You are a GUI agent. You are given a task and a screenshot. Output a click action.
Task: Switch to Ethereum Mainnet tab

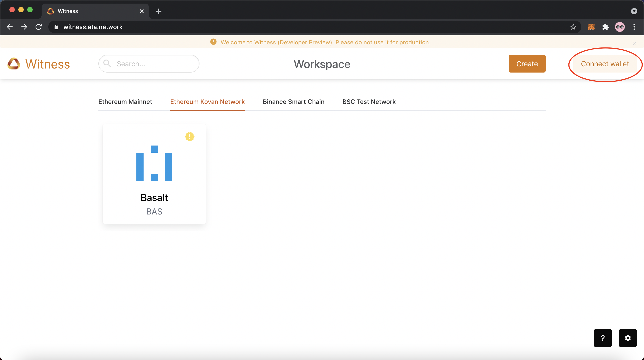tap(125, 102)
